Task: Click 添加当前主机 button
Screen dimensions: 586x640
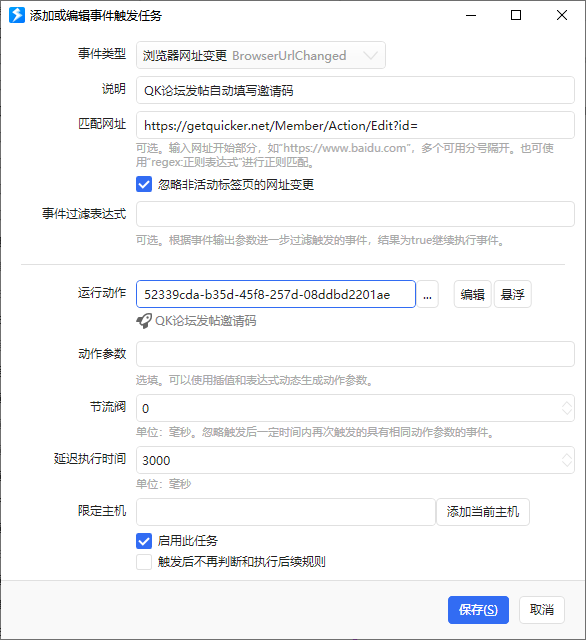Action: click(483, 512)
